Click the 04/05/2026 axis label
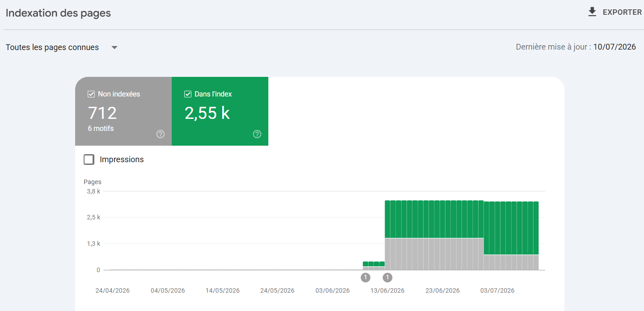The height and width of the screenshot is (311, 644). pos(168,290)
